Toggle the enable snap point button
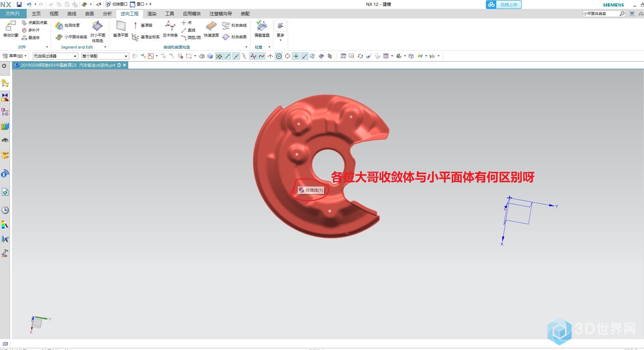 click(x=219, y=56)
